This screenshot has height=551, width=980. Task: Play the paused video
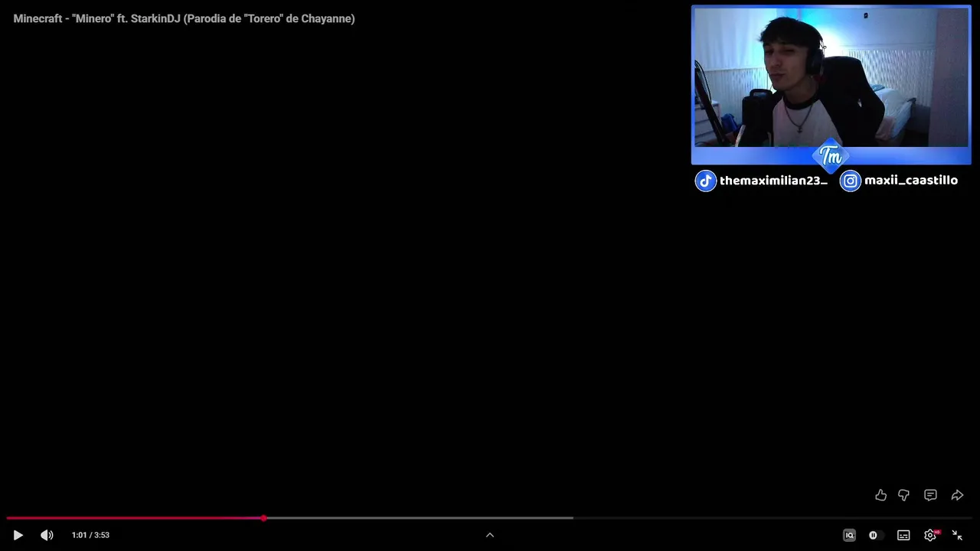click(18, 535)
